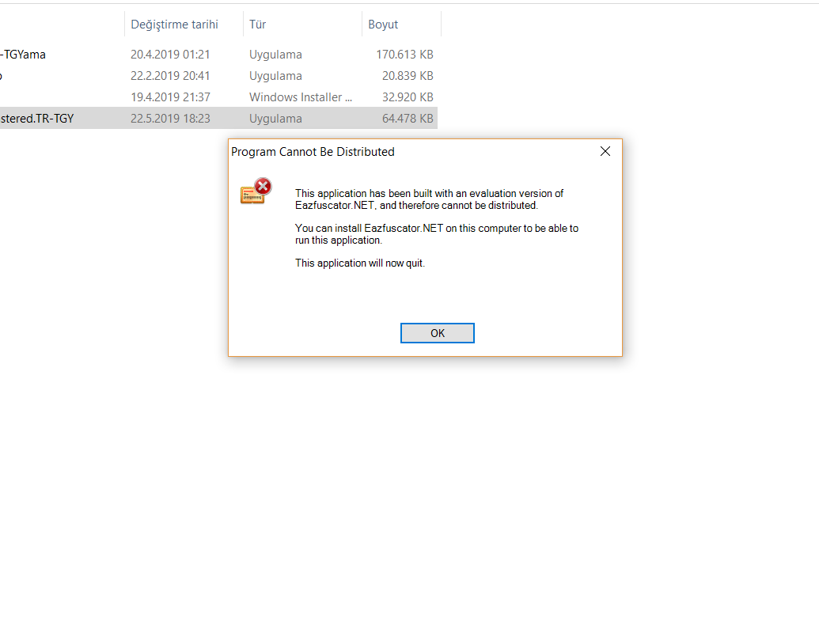The height and width of the screenshot is (644, 819).
Task: Click the dialog title Program Cannot Be Distributed
Action: click(313, 152)
